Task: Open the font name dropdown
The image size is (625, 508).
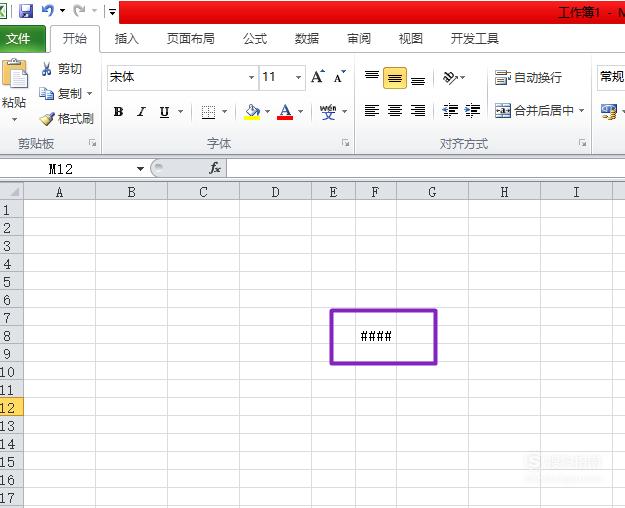Action: click(x=251, y=77)
